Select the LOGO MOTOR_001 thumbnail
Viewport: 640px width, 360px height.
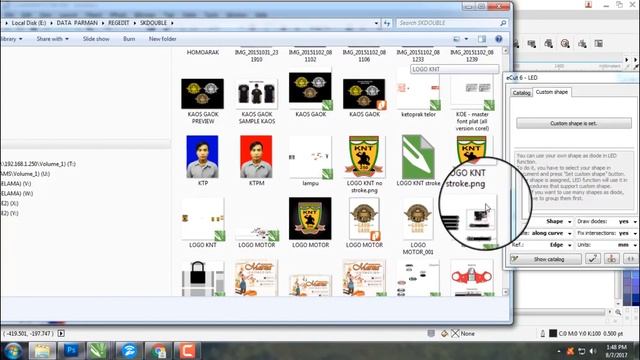[418, 219]
